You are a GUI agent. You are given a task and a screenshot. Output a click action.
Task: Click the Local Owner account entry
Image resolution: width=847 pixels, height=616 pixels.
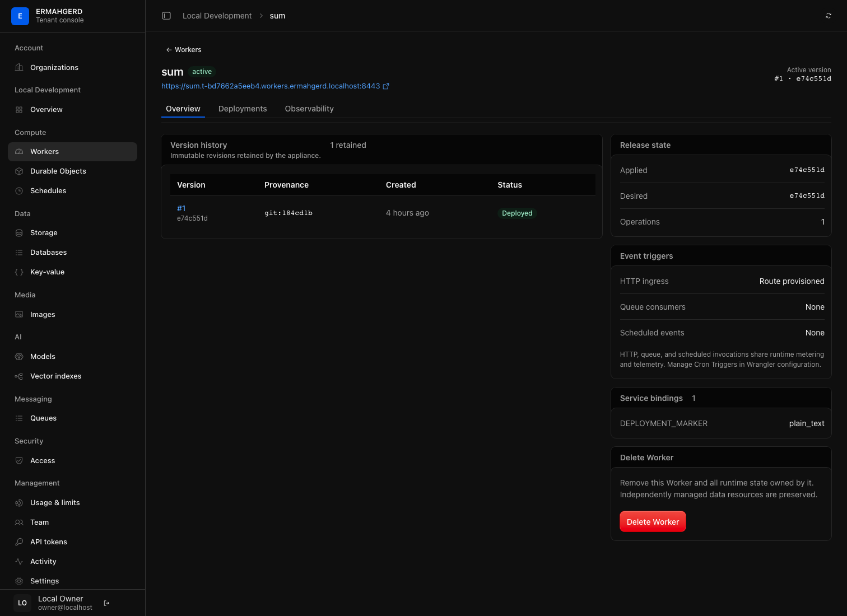[65, 603]
